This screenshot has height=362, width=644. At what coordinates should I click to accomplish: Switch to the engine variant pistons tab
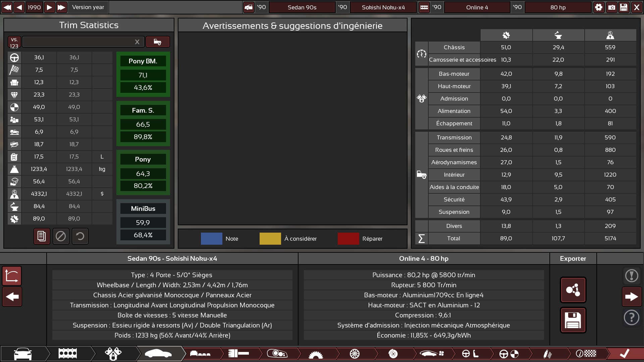pyautogui.click(x=113, y=354)
